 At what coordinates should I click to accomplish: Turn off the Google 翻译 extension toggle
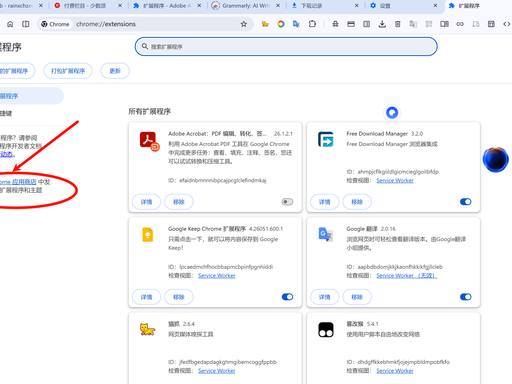(466, 297)
